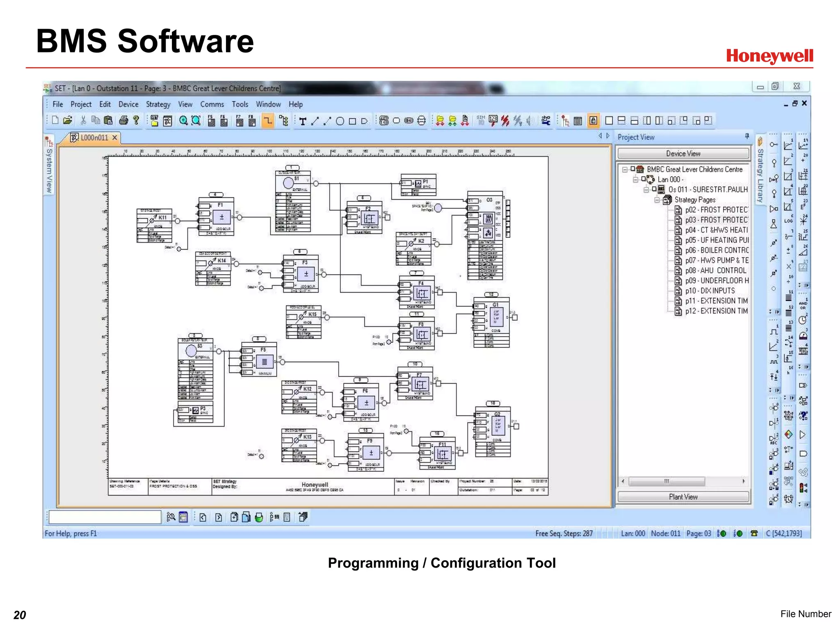840x630 pixels.
Task: Click the F1 add/scale module block
Action: click(217, 217)
